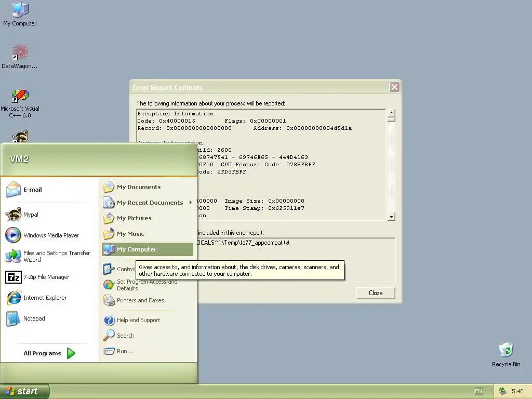The image size is (532, 399).
Task: Click the partially hidden raccoon desktop icon
Action: 20,137
